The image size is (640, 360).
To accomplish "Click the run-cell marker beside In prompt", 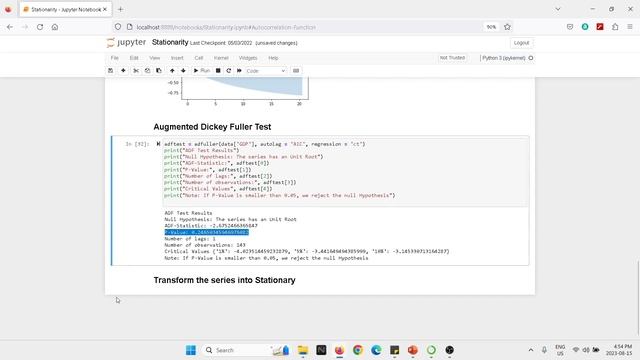I will click(x=158, y=144).
